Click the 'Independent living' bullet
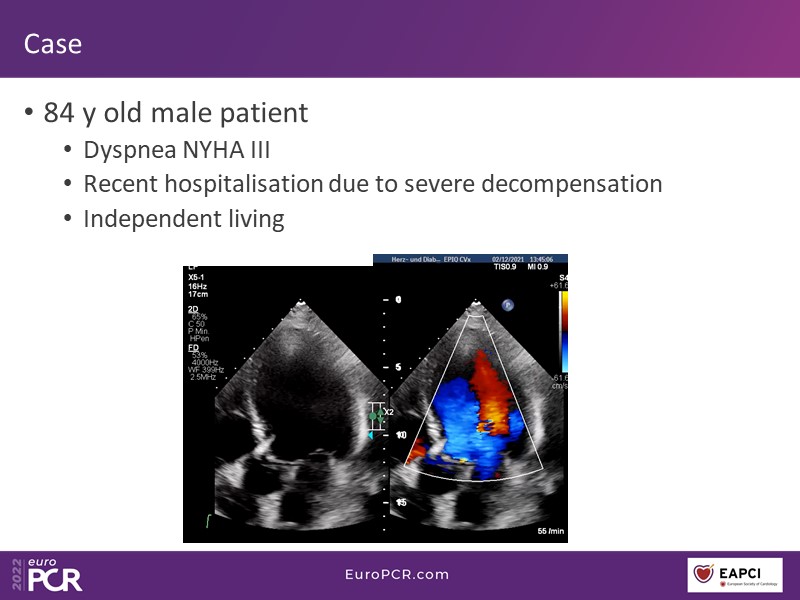Image resolution: width=800 pixels, height=600 pixels. [184, 219]
